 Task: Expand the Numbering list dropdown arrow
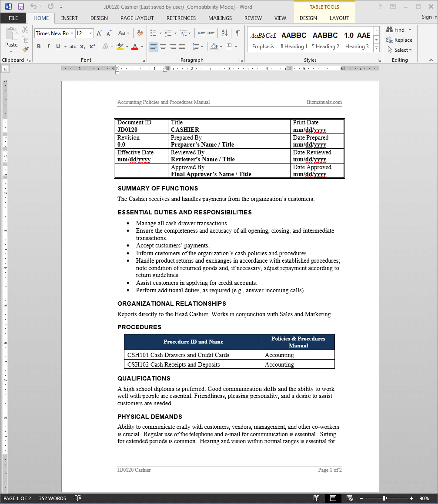click(175, 33)
